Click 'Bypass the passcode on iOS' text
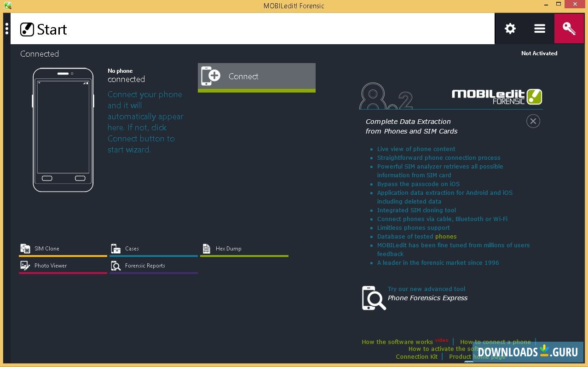 (x=418, y=184)
